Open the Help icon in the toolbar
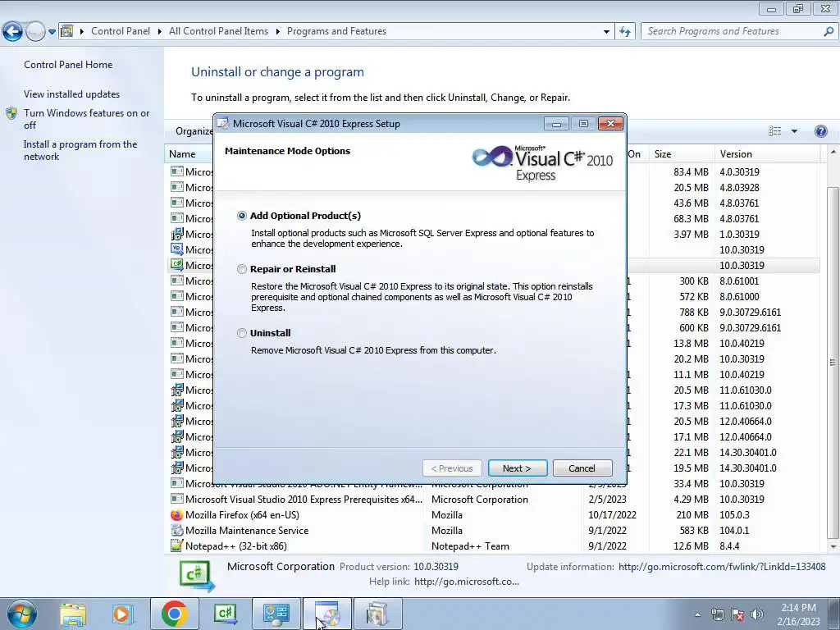840x630 pixels. tap(820, 131)
